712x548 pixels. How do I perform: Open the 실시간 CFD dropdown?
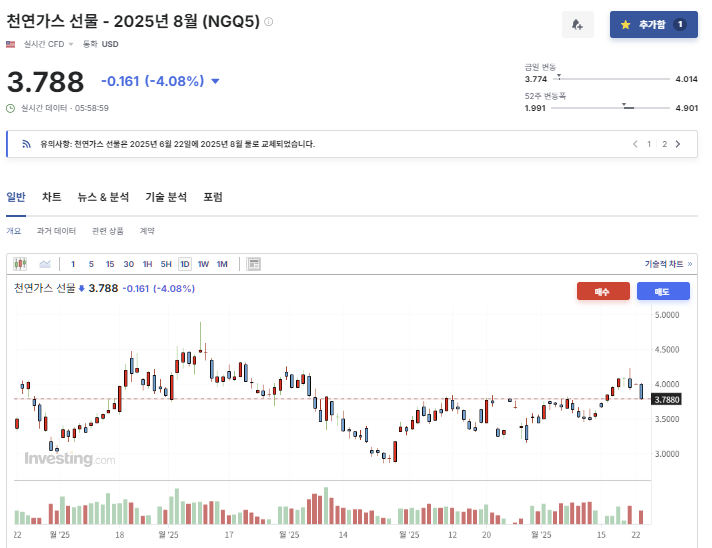point(48,44)
